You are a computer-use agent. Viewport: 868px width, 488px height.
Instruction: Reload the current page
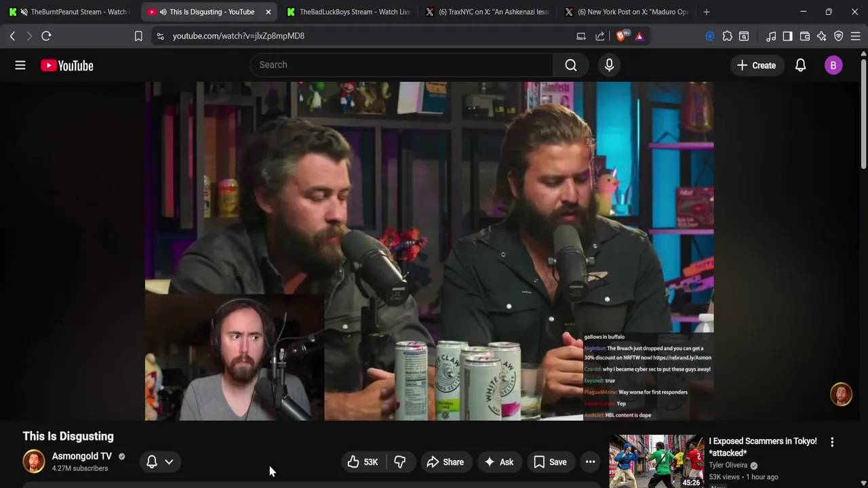coord(46,36)
